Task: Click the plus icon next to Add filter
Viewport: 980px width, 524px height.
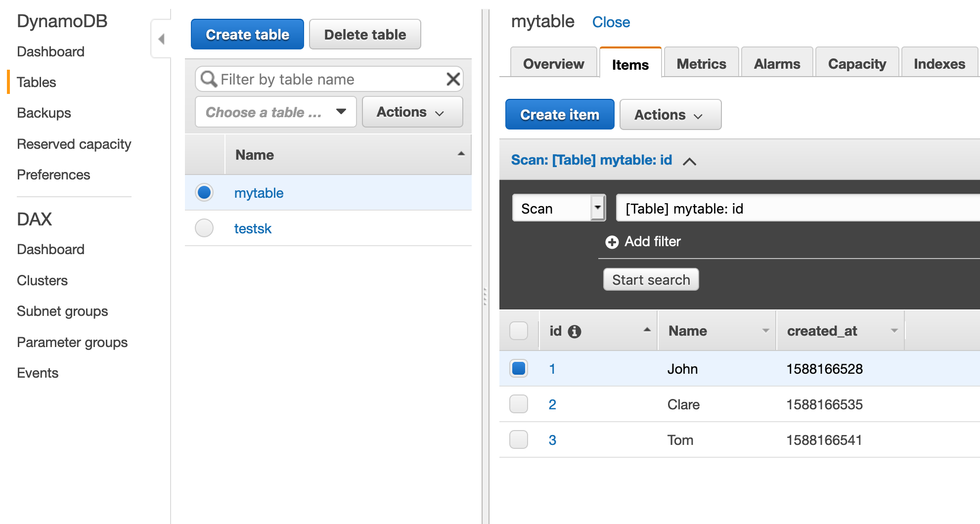Action: click(x=613, y=242)
